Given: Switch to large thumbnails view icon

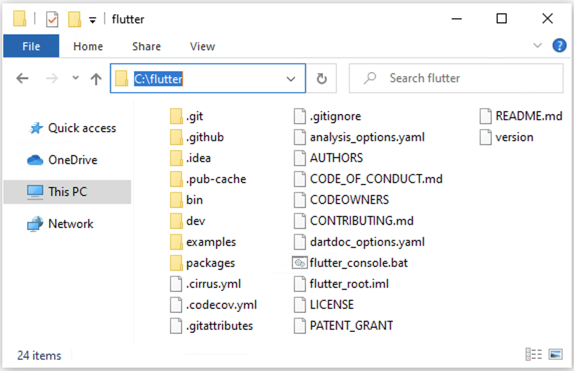Looking at the screenshot, I should 555,354.
